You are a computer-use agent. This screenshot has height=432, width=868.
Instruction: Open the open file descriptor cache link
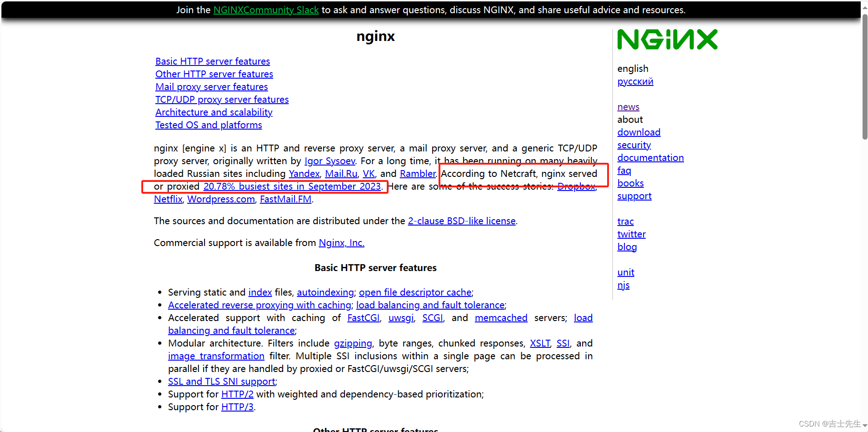click(x=415, y=292)
